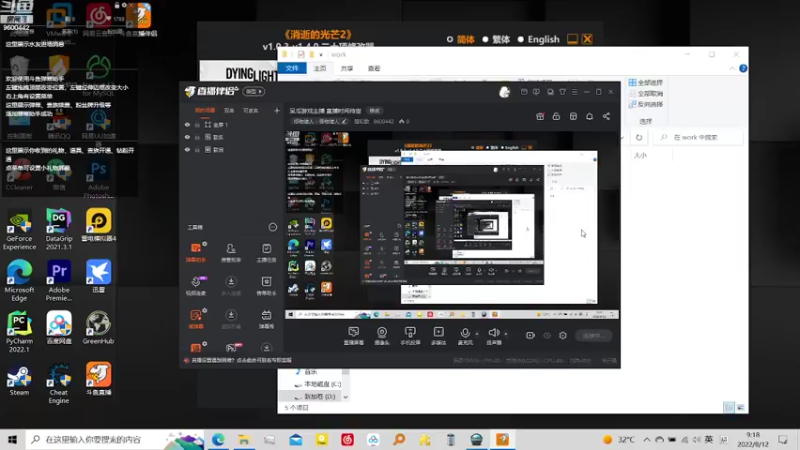Toggle lock of 全屏 1 source
The width and height of the screenshot is (800, 450).
(x=197, y=124)
